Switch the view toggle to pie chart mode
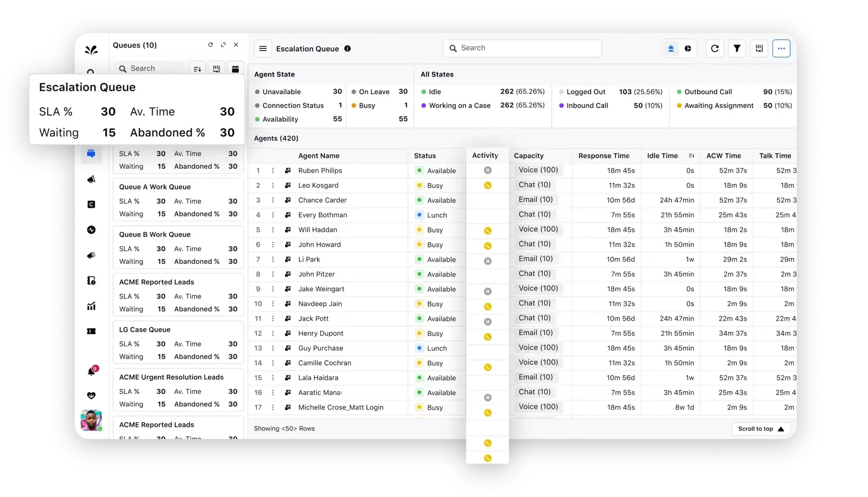 688,48
